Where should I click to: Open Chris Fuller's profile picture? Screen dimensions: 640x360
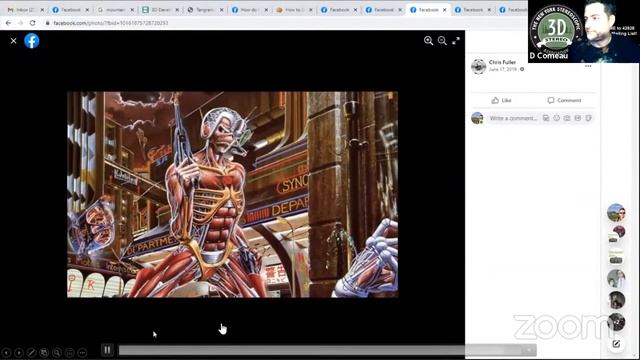click(478, 66)
